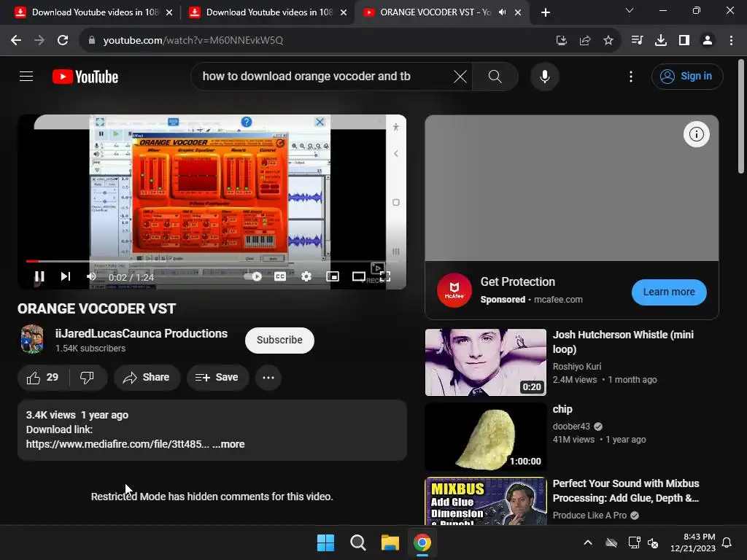
Task: Open Windows taskbar search
Action: click(357, 542)
